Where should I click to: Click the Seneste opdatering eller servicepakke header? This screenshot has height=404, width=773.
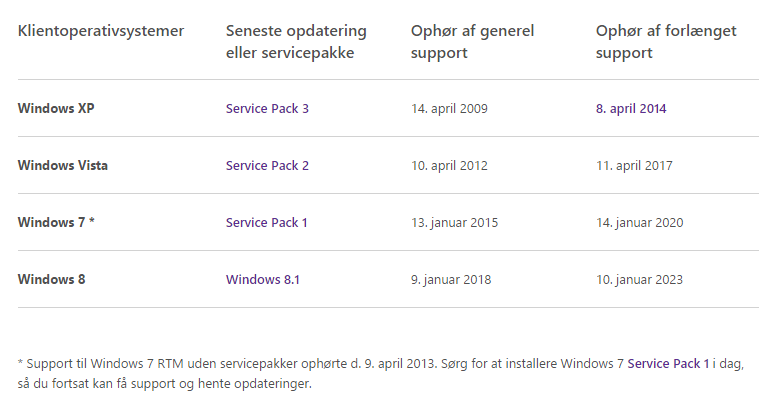coord(296,42)
